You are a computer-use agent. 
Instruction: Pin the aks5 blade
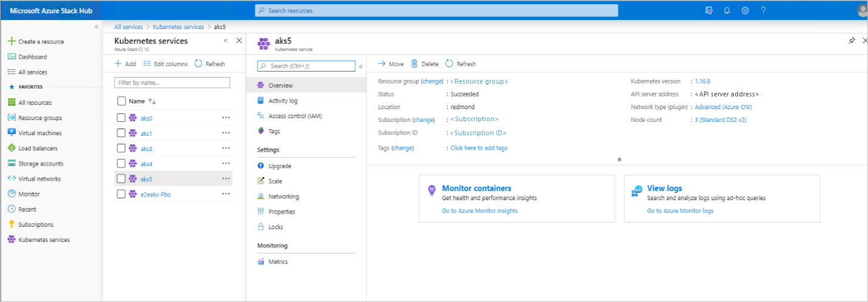click(852, 41)
